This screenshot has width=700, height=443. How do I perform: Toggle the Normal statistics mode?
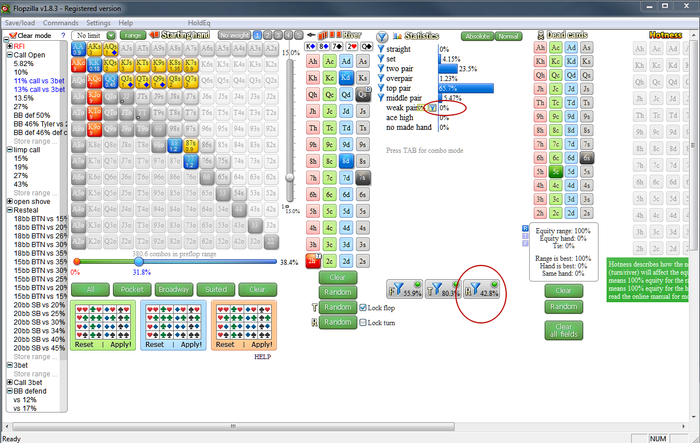(508, 36)
